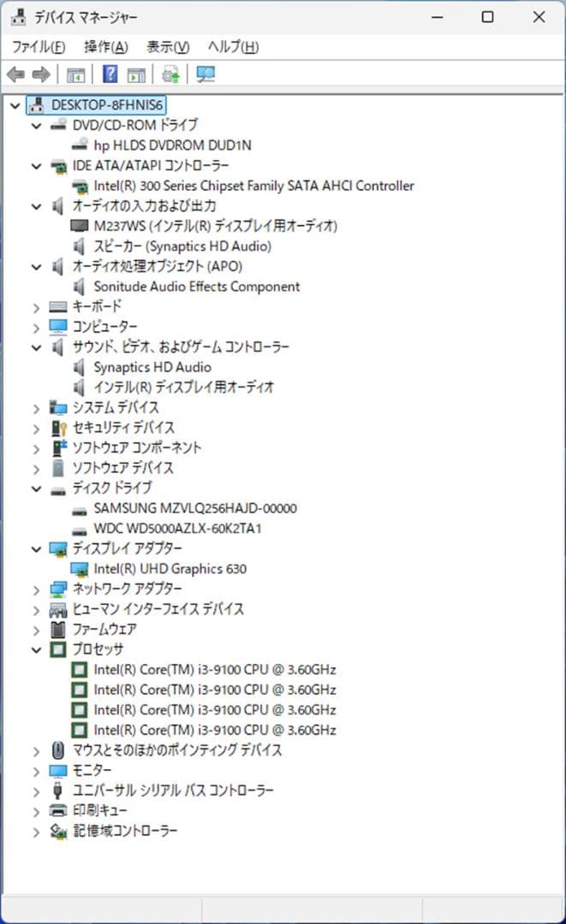Viewport: 566px width, 924px height.
Task: Click the scan for hardware changes monitor icon
Action: tap(206, 74)
